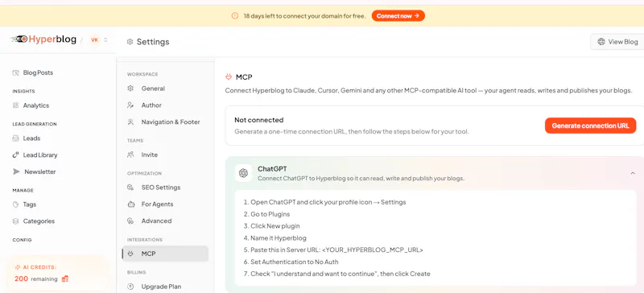Click the AI Credits 200 remaining card

57,273
